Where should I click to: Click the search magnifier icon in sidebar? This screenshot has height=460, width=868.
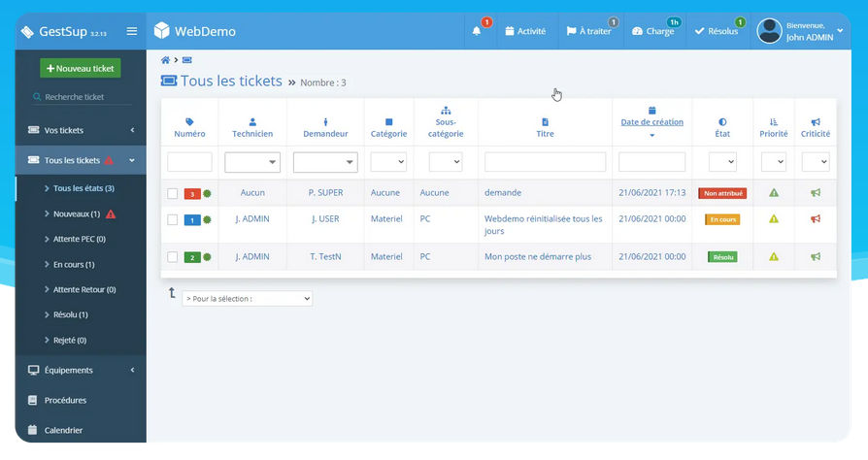(37, 97)
